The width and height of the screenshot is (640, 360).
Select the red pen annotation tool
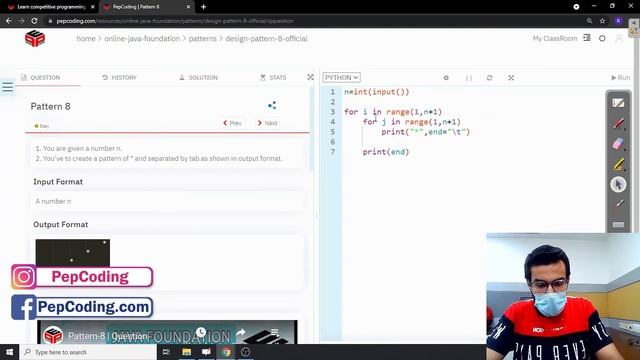(618, 123)
